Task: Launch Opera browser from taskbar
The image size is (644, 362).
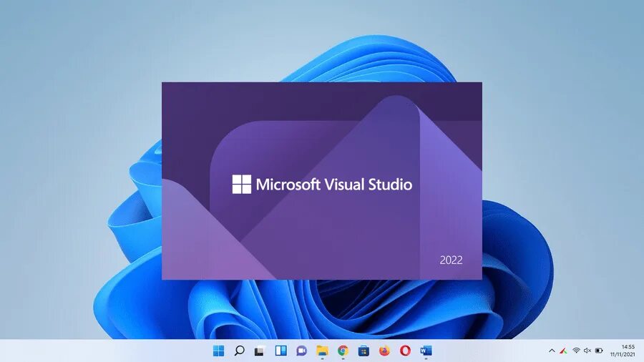Action: [x=406, y=351]
